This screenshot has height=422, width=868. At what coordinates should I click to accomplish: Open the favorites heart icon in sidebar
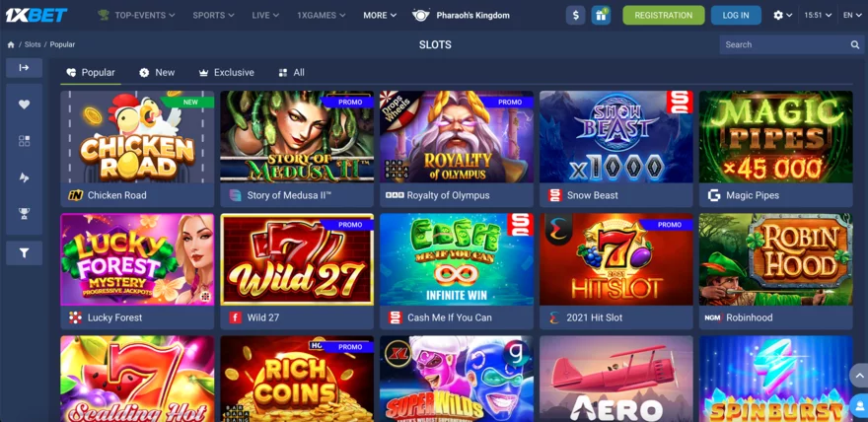pyautogui.click(x=24, y=105)
